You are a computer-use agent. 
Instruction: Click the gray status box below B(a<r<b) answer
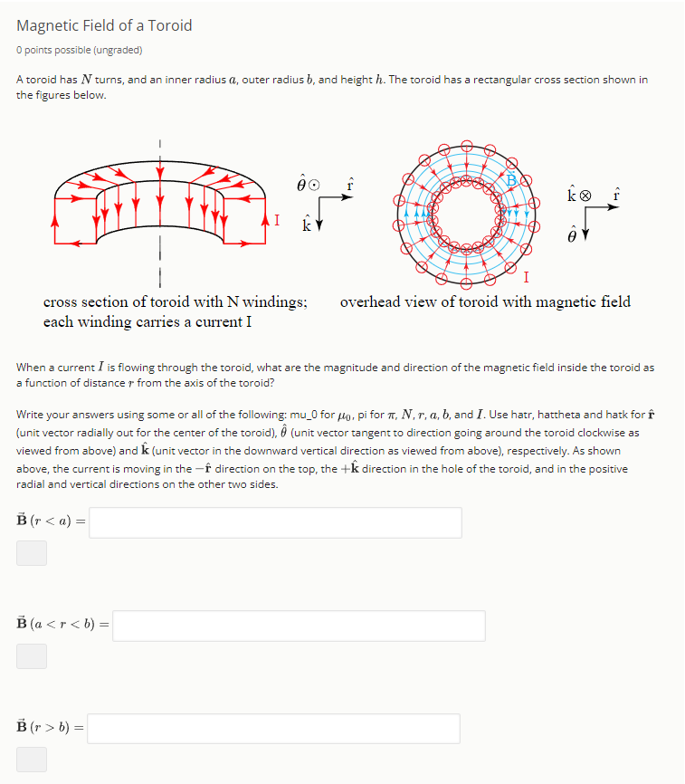pyautogui.click(x=32, y=656)
